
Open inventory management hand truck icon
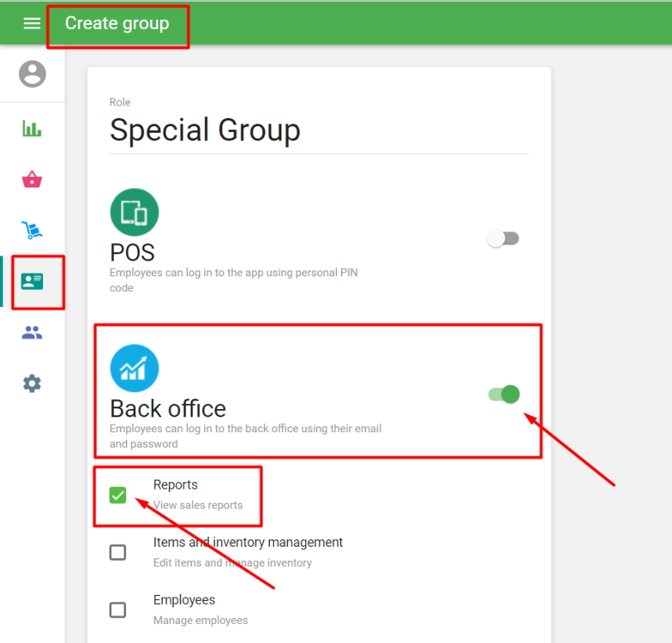click(33, 230)
